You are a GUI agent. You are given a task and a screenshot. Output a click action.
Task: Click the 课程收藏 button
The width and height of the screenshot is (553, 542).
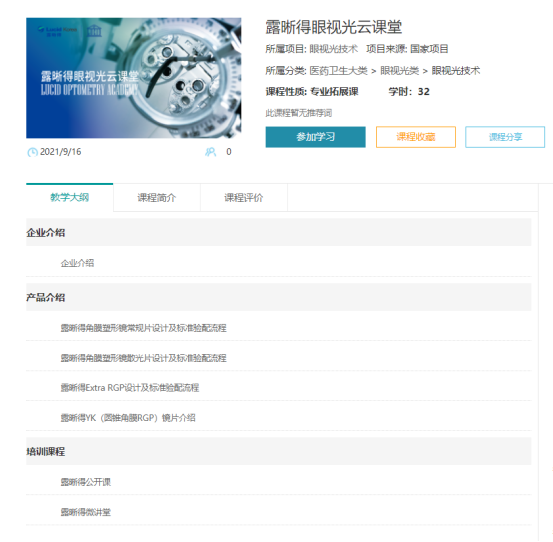click(x=416, y=137)
